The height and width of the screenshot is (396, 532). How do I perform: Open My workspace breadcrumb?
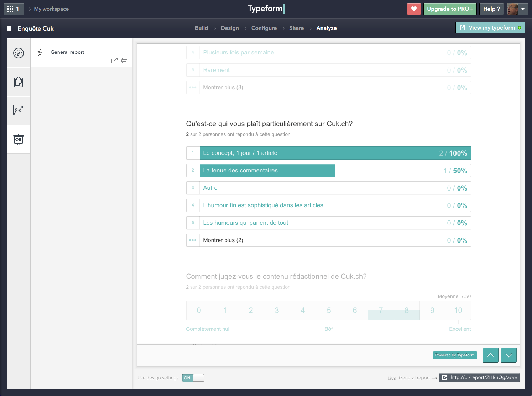51,9
